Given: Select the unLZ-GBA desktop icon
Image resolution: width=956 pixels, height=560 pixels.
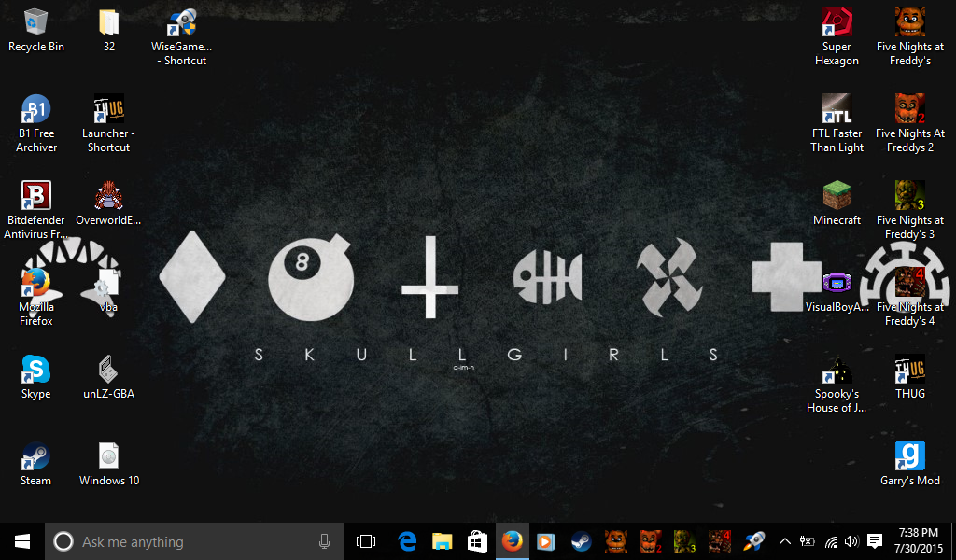Looking at the screenshot, I should point(108,378).
